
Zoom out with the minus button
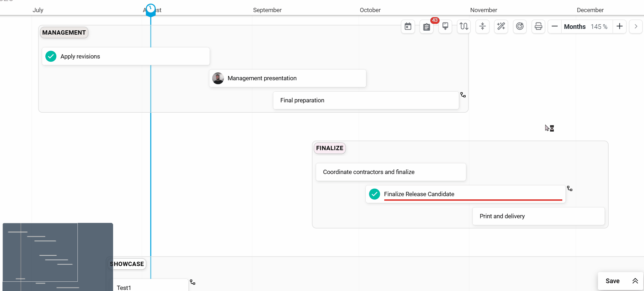tap(554, 26)
